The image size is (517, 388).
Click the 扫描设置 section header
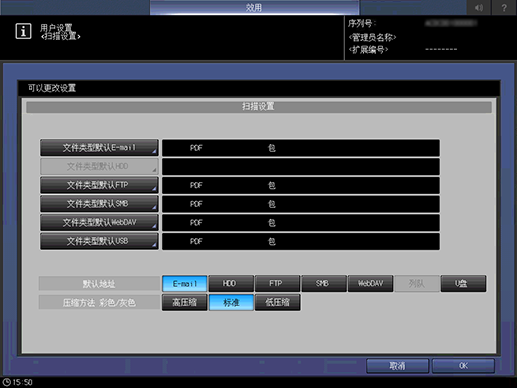point(259,107)
